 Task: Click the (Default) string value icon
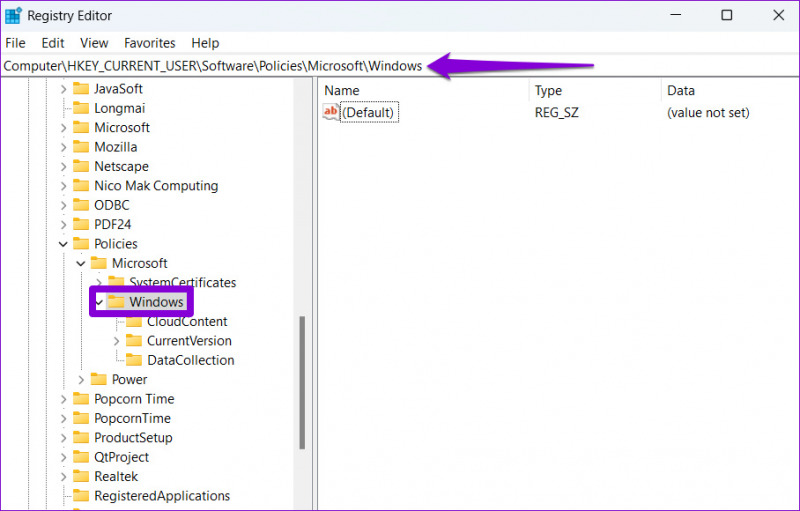pos(331,112)
